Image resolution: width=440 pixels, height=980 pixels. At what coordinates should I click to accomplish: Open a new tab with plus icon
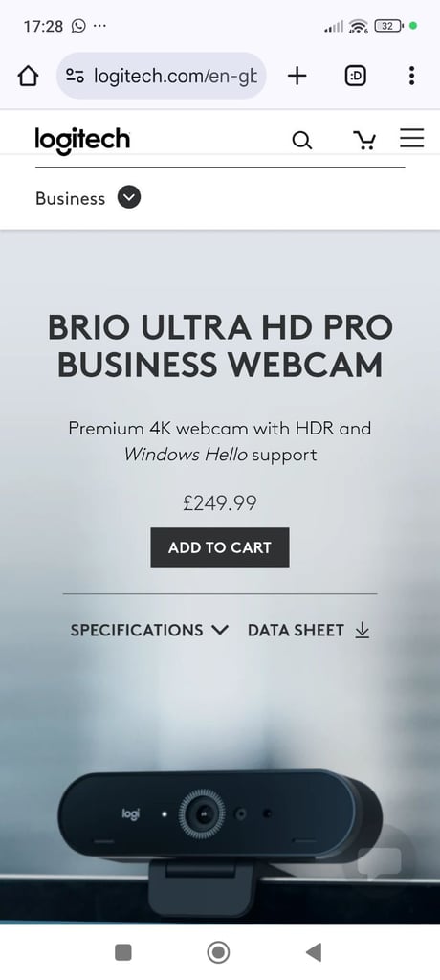point(297,77)
